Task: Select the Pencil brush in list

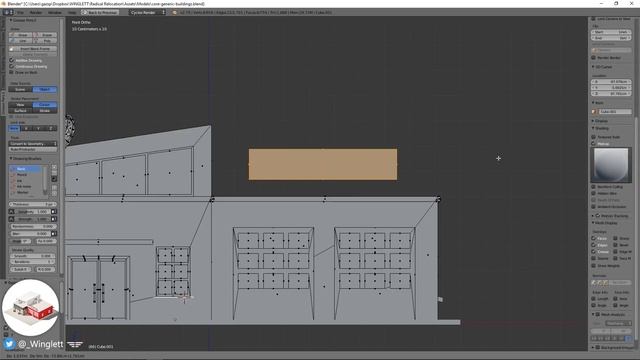Action: pyautogui.click(x=25, y=175)
